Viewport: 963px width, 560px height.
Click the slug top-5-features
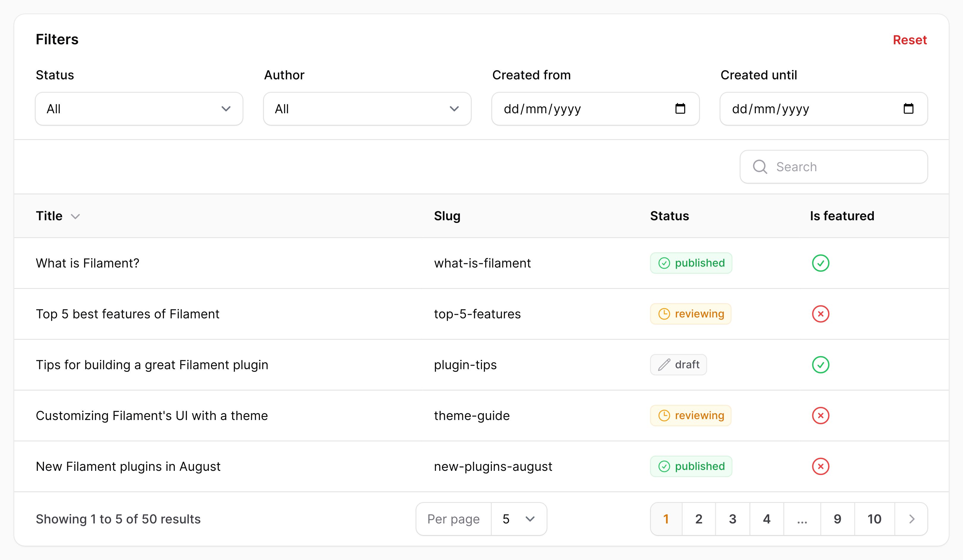click(x=477, y=314)
